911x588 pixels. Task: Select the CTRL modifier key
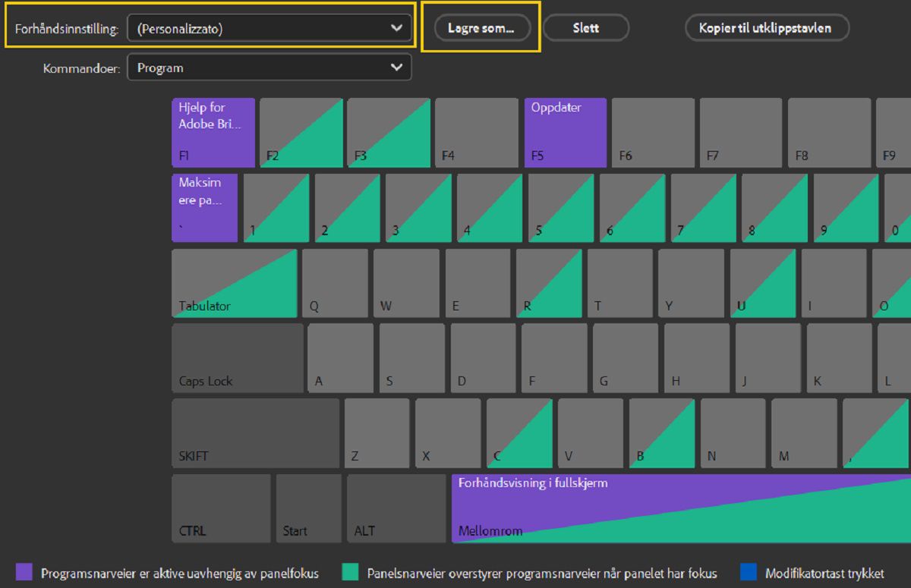(222, 508)
